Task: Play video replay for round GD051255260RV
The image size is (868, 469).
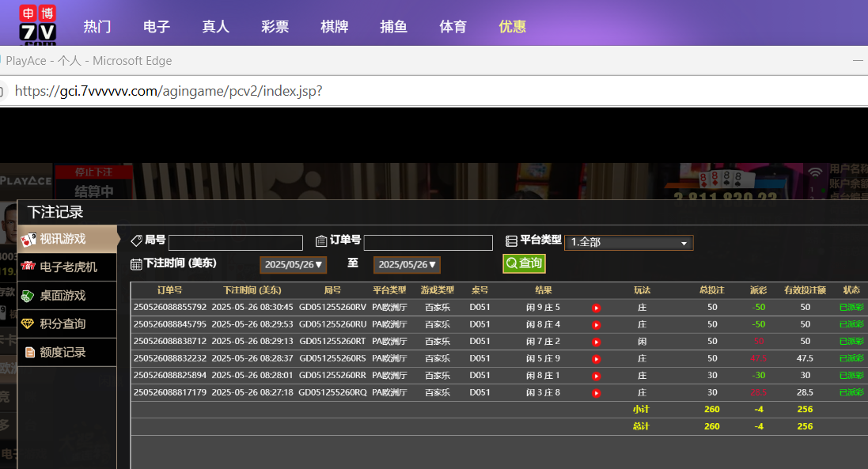Action: (x=596, y=308)
